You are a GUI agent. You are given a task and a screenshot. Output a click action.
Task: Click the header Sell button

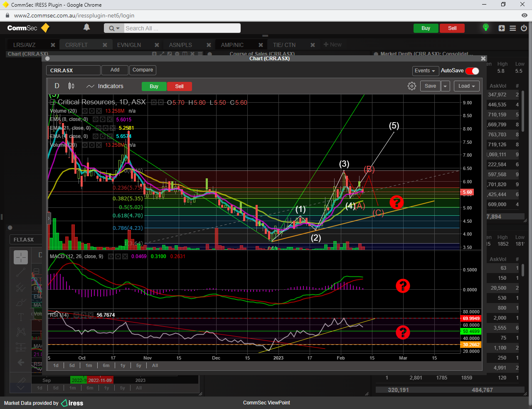[x=452, y=28]
